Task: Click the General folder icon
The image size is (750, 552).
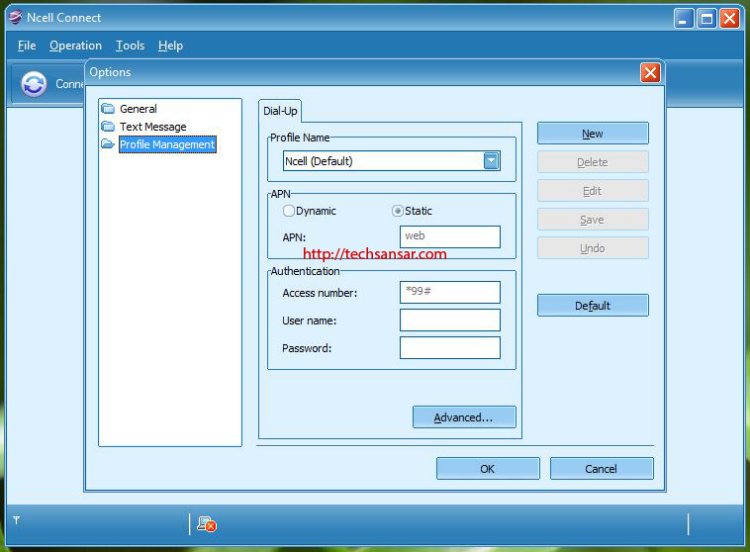Action: [108, 109]
